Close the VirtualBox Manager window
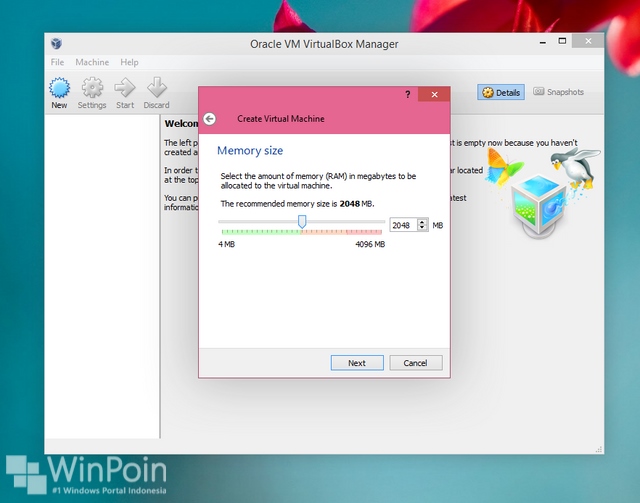 coord(588,41)
